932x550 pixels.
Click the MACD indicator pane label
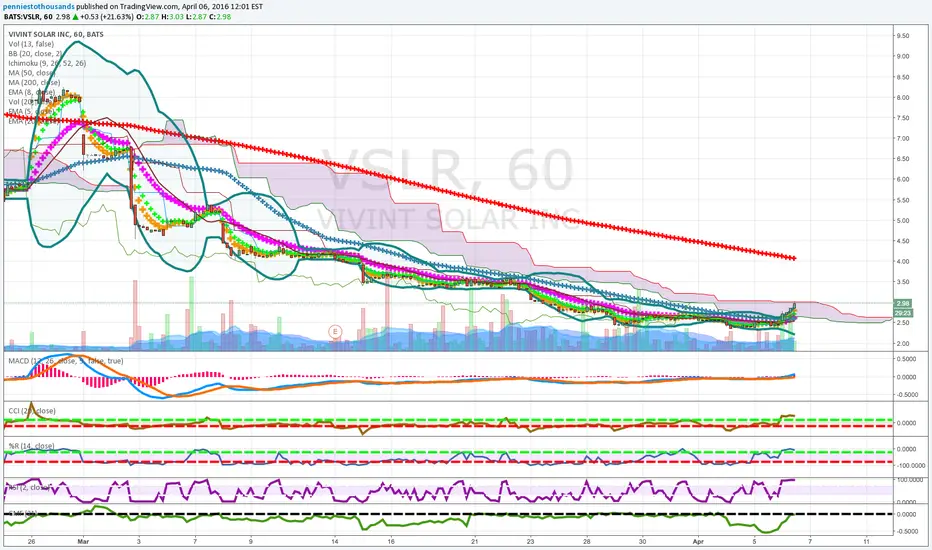66,361
